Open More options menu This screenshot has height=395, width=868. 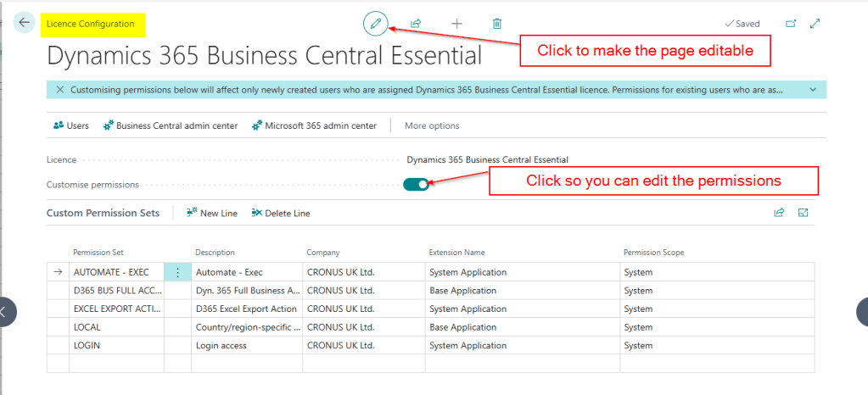point(432,125)
